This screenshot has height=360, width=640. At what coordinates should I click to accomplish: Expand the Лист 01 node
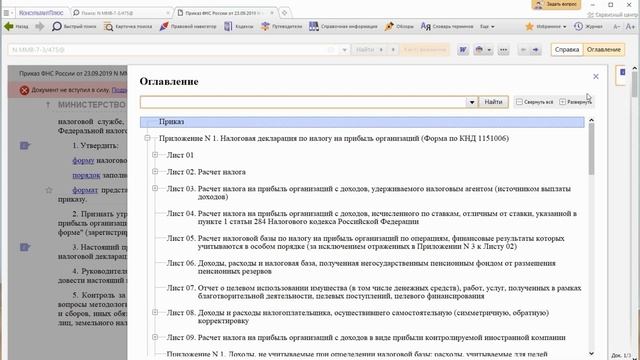155,155
